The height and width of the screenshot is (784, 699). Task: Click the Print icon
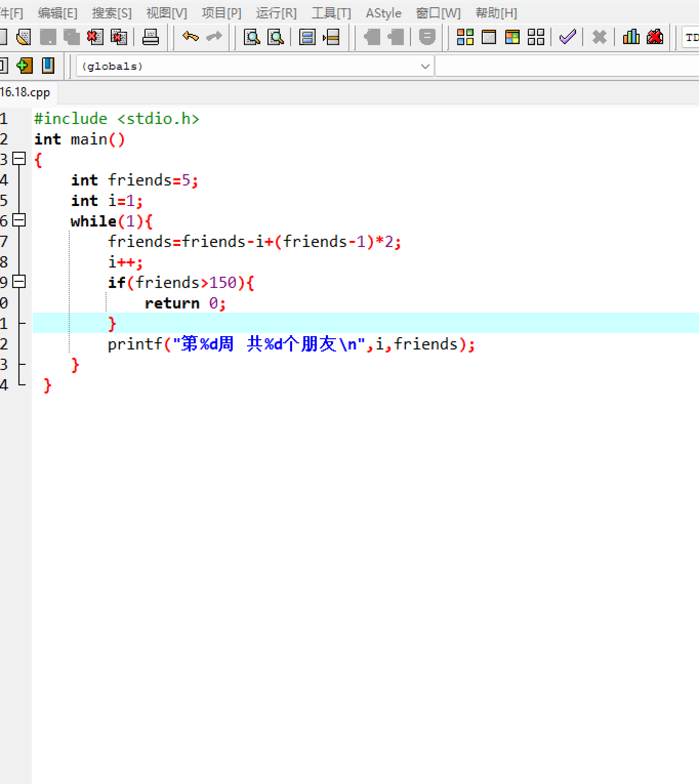[x=151, y=37]
